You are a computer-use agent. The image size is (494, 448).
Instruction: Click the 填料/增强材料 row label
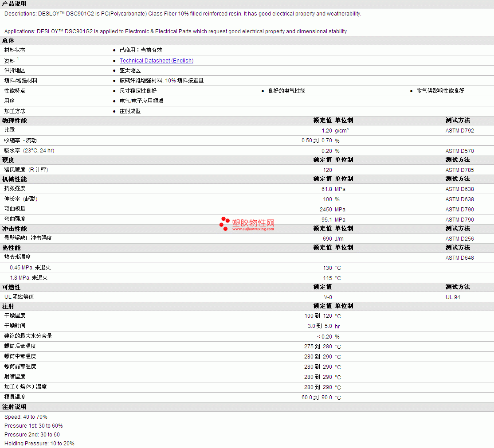21,81
